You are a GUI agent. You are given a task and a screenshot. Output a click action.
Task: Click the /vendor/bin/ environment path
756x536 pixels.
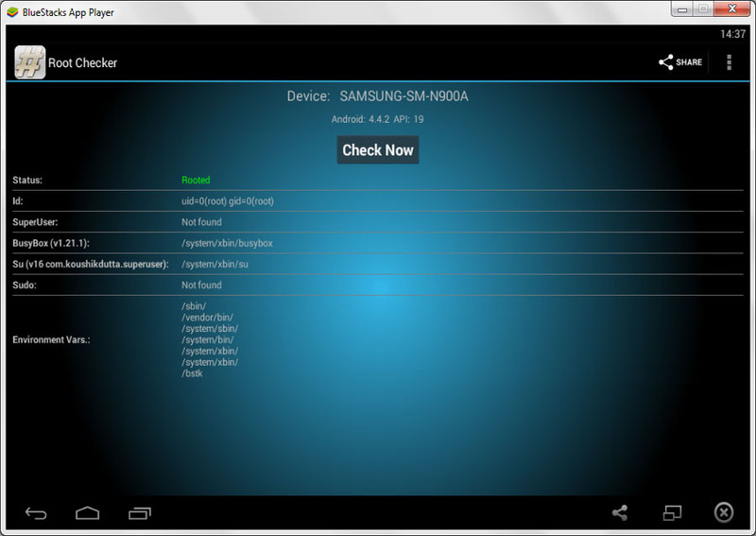coord(207,318)
